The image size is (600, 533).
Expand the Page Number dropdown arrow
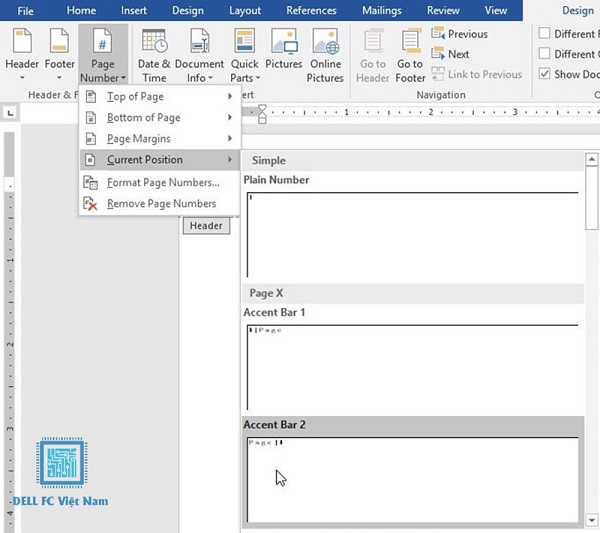pos(123,78)
